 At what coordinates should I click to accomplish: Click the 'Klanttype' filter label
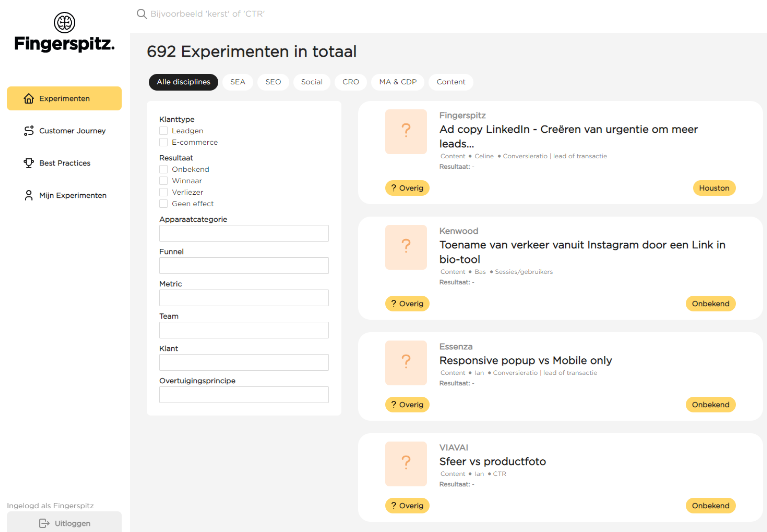point(177,119)
